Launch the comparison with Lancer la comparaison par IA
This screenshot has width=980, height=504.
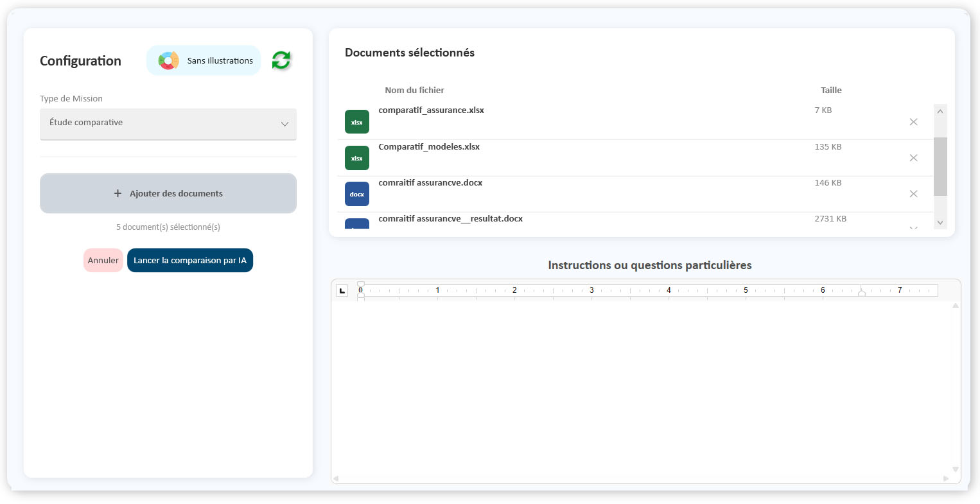[x=190, y=261]
